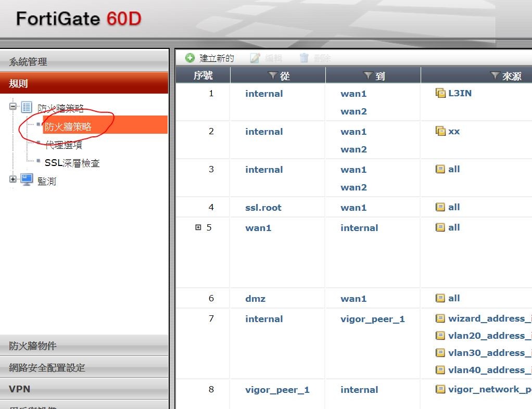The height and width of the screenshot is (409, 532).
Task: Open the VPN menu section
Action: (x=84, y=389)
